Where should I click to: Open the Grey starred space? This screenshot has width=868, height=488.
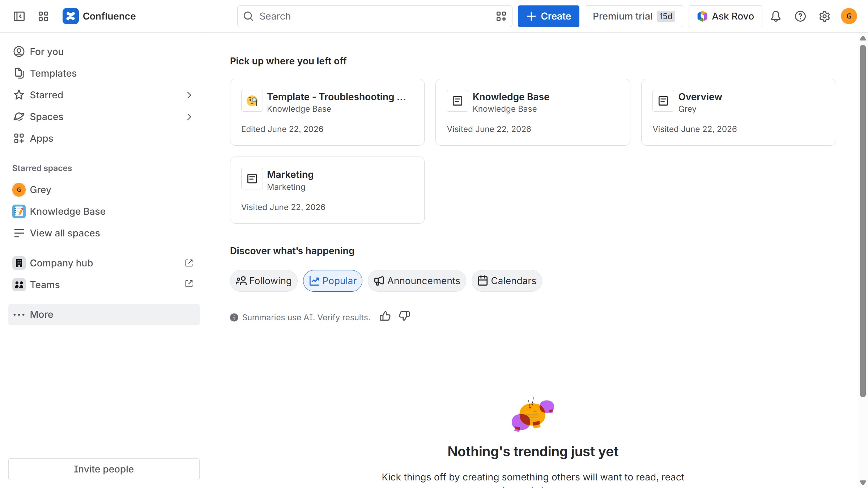104,190
